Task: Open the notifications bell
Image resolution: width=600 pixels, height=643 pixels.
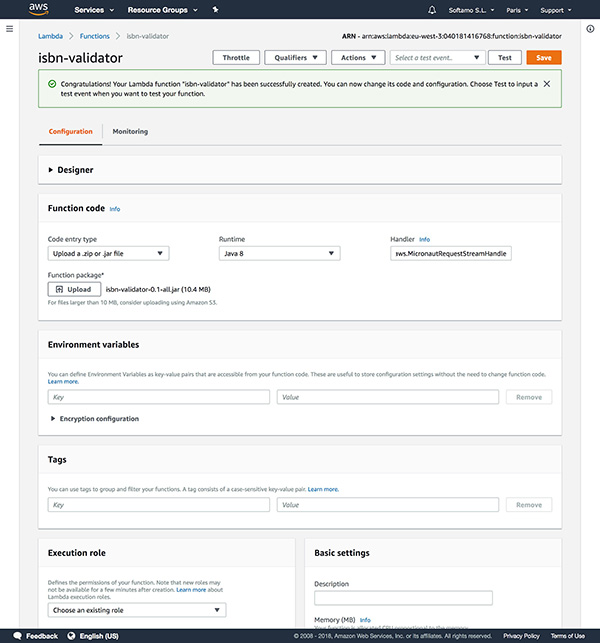Action: [432, 10]
